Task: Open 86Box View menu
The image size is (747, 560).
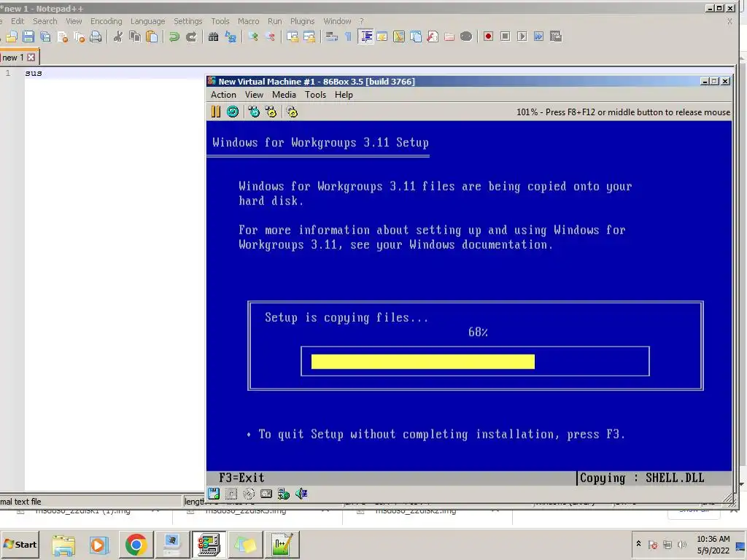Action: click(x=254, y=95)
